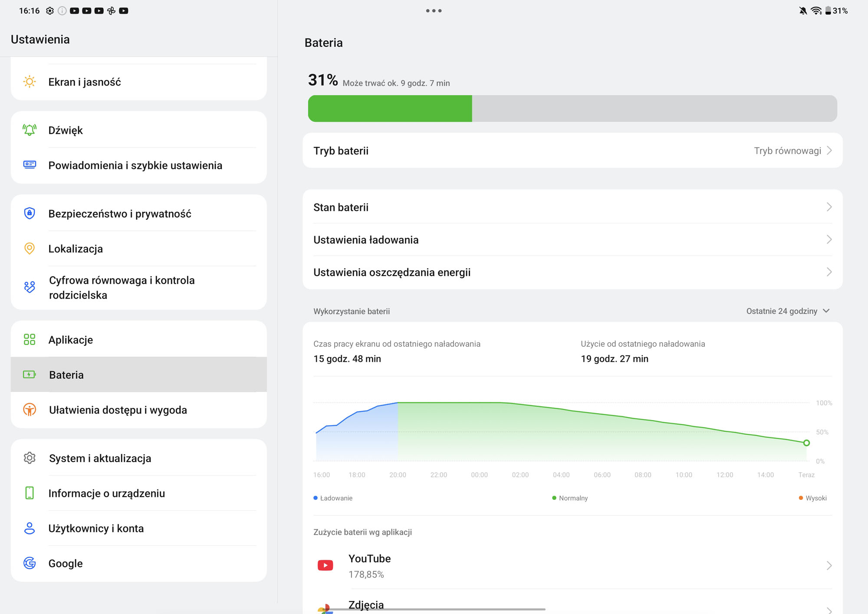
Task: Tap the Normalny legend item
Action: (570, 498)
